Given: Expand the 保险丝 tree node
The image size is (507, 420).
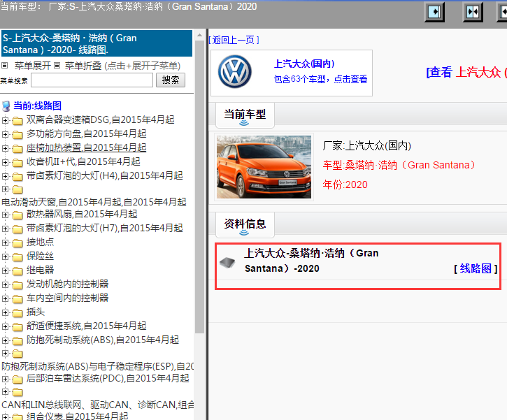Looking at the screenshot, I should 5,256.
